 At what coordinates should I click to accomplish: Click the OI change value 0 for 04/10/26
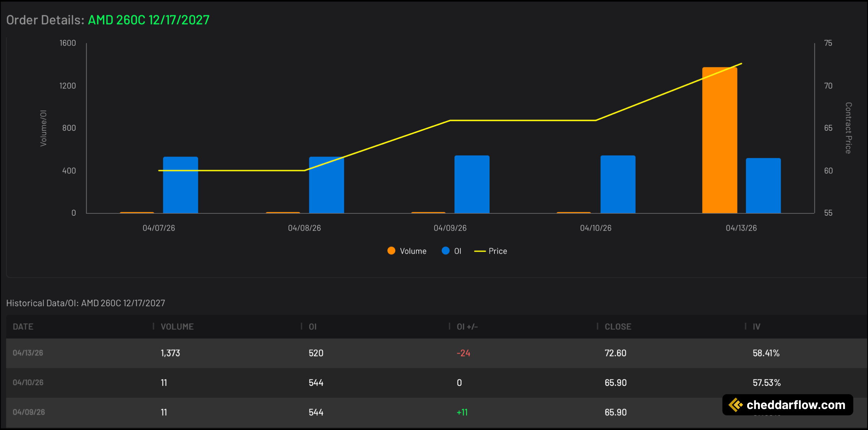point(459,383)
